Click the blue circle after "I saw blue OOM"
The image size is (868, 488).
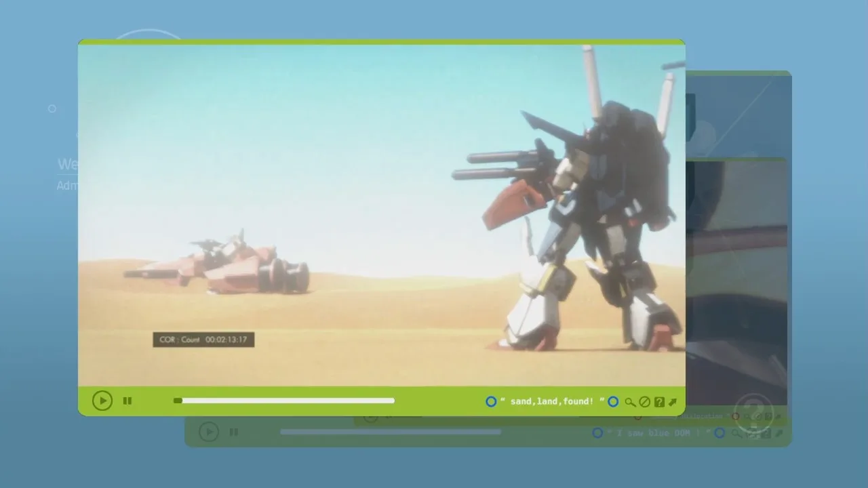[719, 432]
